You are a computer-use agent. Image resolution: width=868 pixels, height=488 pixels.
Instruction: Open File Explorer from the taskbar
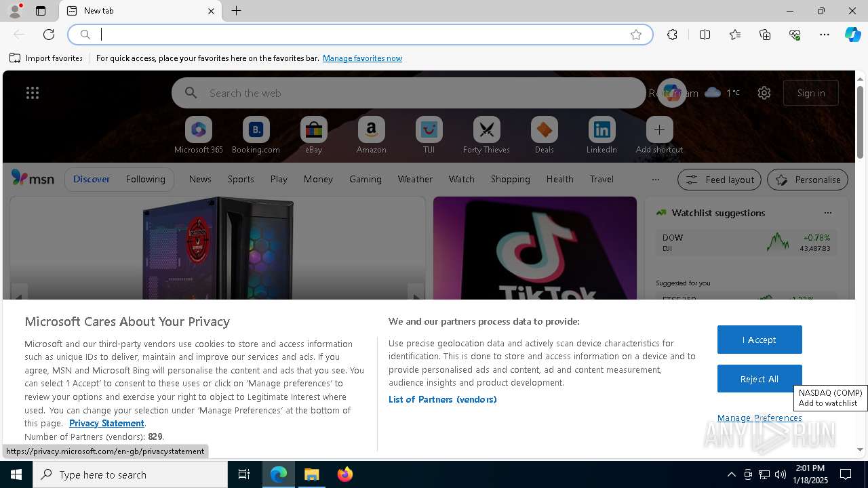312,474
